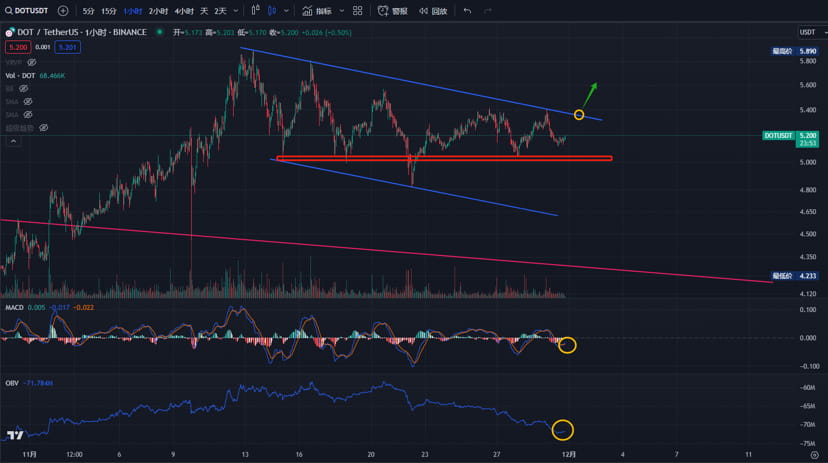This screenshot has width=828, height=463.
Task: Toggle visibility of the second SMA indicator
Action: point(27,115)
